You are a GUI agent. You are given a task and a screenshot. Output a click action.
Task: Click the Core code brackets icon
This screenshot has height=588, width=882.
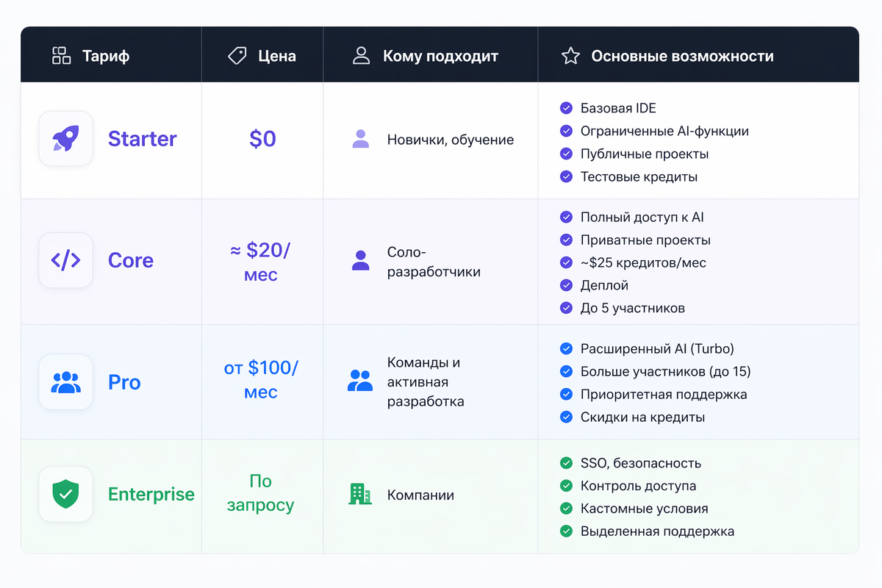65,260
